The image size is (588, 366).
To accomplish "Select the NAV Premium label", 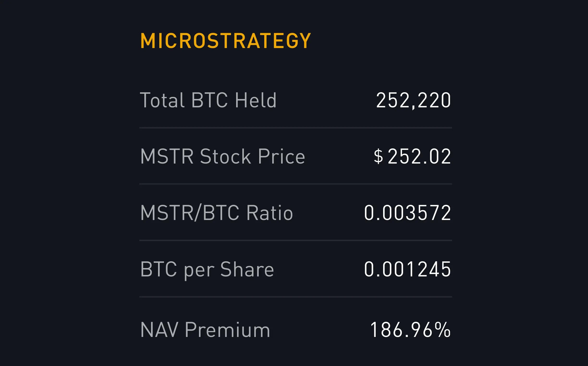I will pos(205,330).
